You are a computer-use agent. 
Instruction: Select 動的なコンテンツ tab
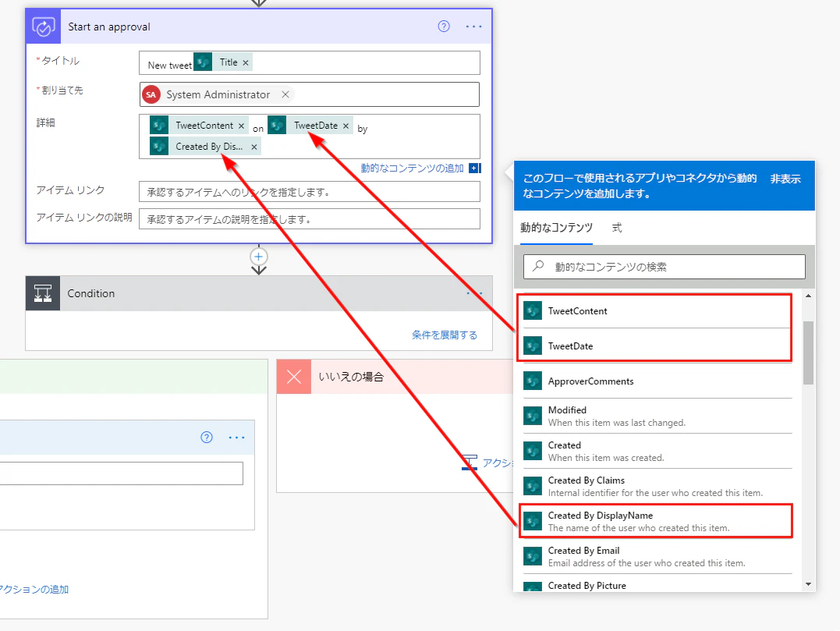(556, 228)
